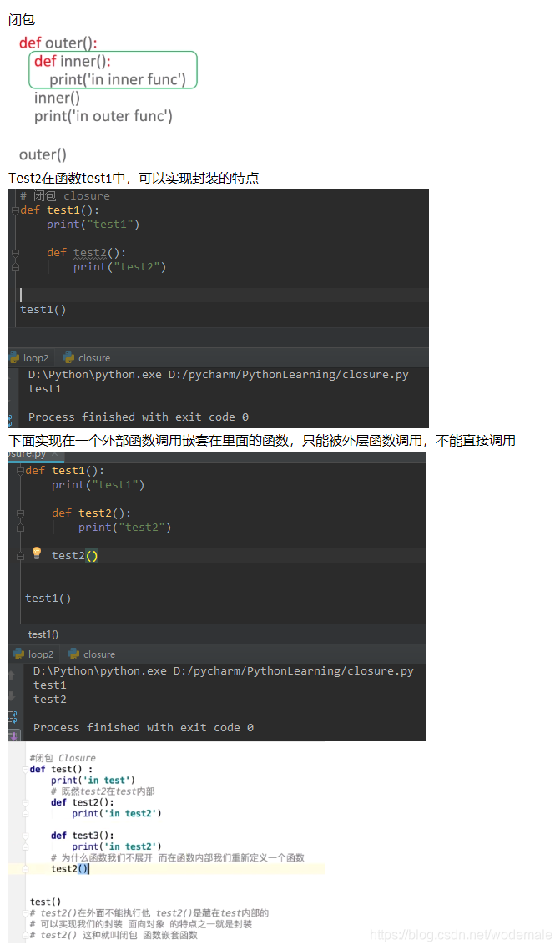Click the heading text '闭包' at the top
Image resolution: width=560 pixels, height=950 pixels.
(x=22, y=20)
